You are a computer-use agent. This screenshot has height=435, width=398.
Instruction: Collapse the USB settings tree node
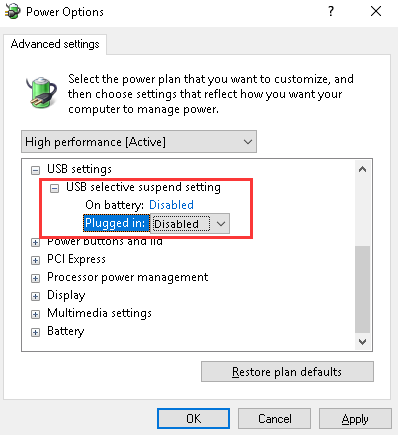[x=35, y=170]
